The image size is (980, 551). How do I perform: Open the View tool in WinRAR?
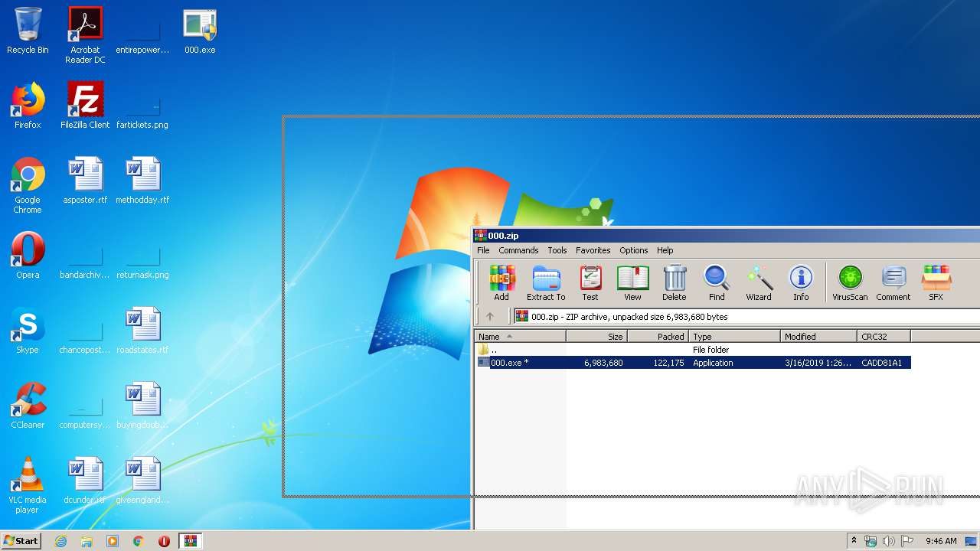(x=632, y=283)
